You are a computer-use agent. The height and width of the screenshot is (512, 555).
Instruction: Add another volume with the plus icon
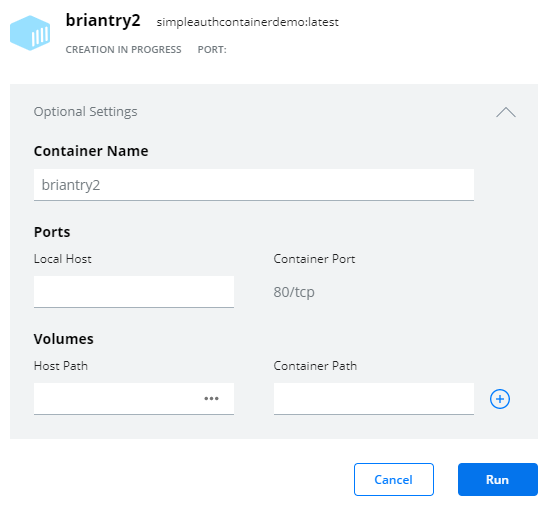click(500, 399)
